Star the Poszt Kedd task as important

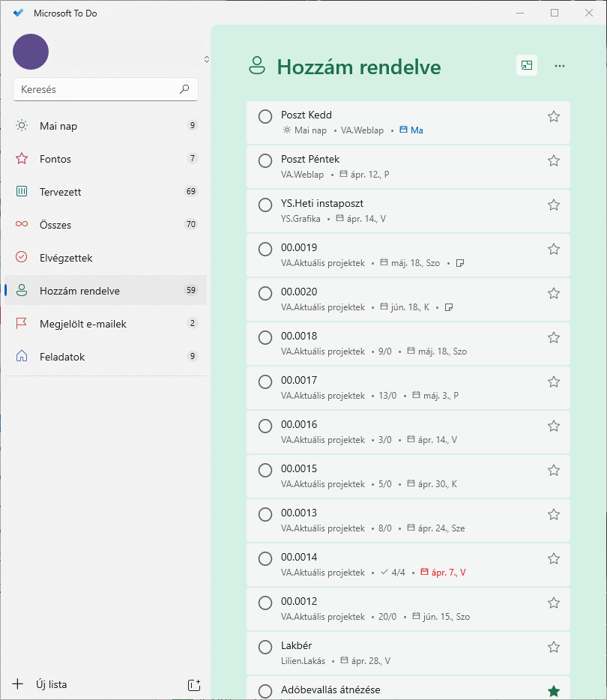click(554, 116)
